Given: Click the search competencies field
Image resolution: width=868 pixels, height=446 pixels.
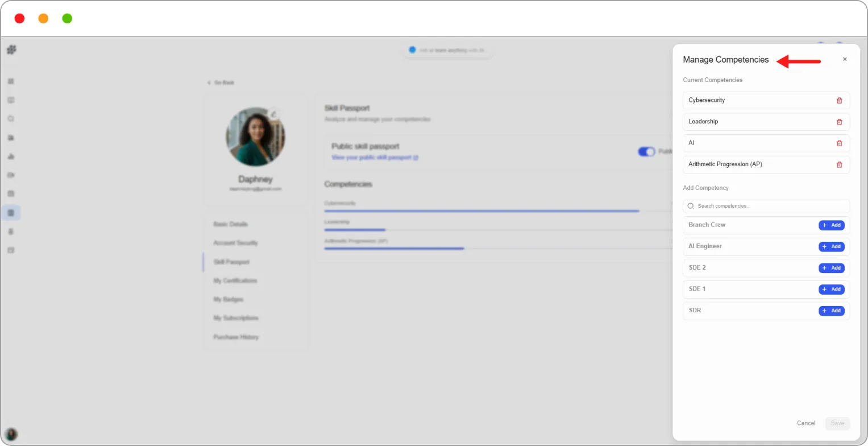Looking at the screenshot, I should tap(766, 206).
